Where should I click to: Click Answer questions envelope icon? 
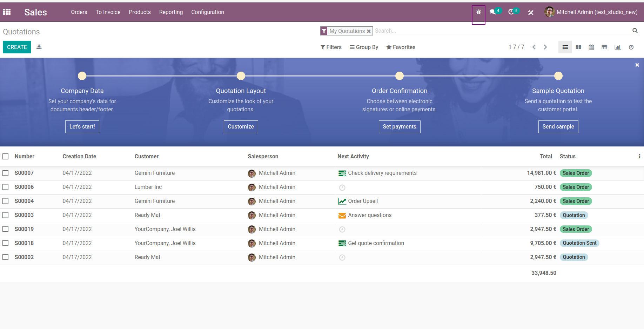point(342,215)
